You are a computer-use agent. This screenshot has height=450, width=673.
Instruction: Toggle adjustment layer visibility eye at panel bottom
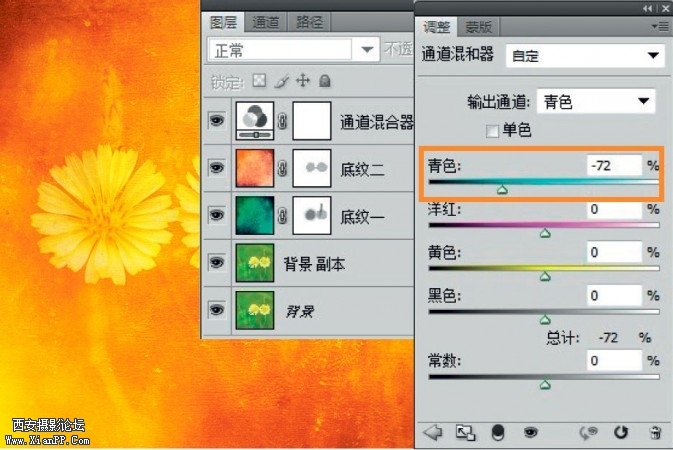tap(530, 432)
